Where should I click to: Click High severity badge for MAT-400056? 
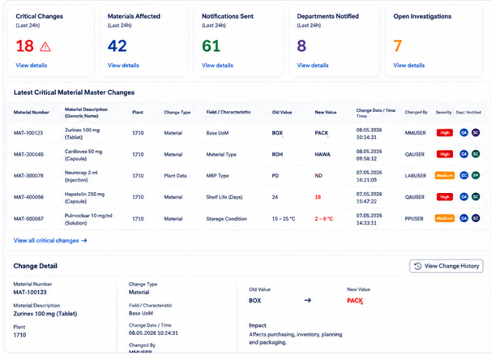click(x=445, y=197)
